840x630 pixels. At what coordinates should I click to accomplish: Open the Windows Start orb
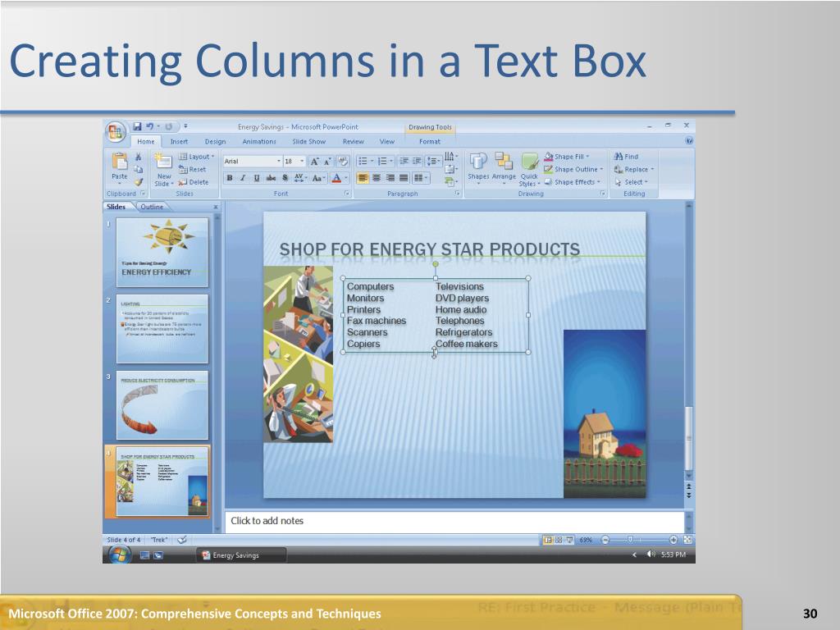[119, 555]
